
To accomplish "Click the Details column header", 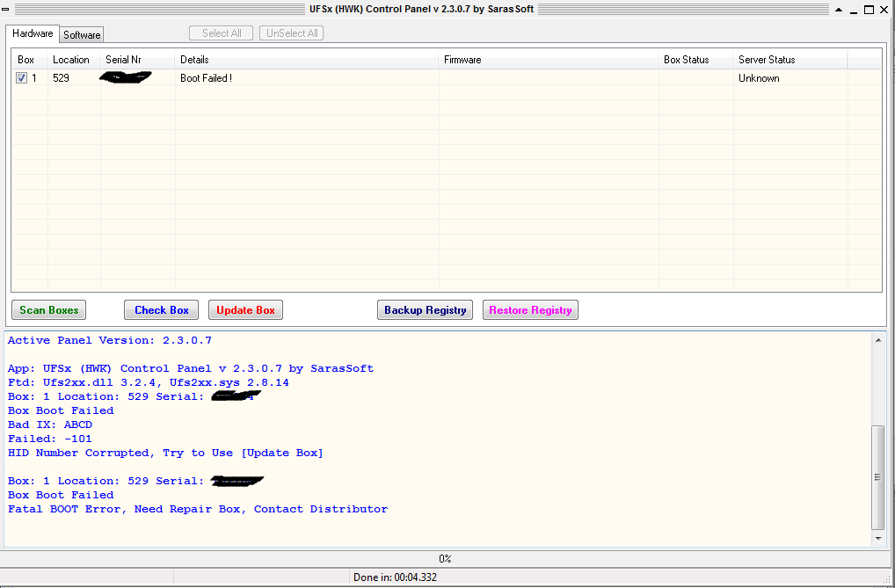I will pyautogui.click(x=307, y=60).
